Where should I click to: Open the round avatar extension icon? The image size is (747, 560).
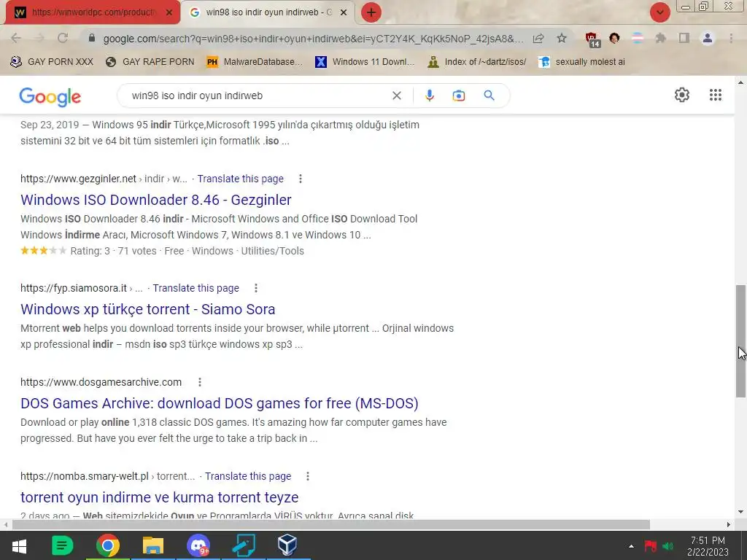tap(614, 38)
